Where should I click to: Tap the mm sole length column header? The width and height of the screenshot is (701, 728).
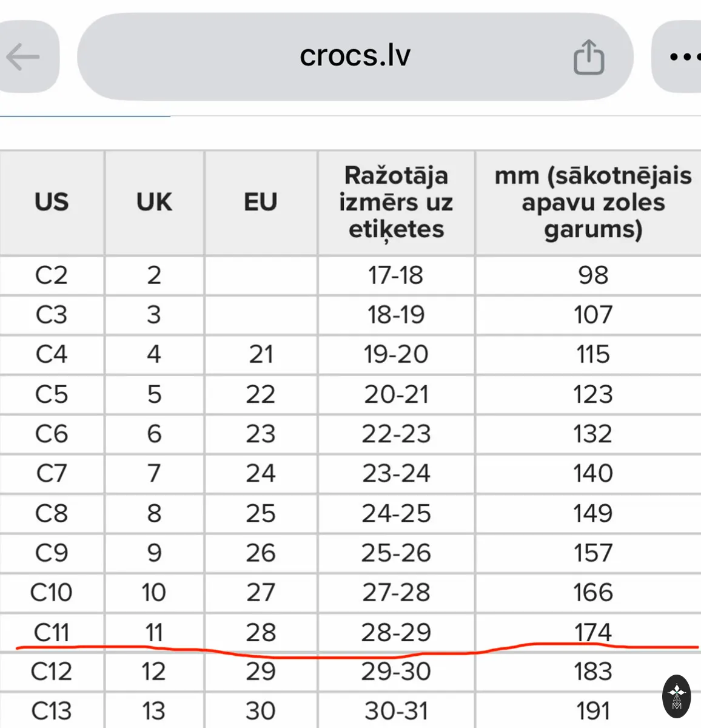592,202
